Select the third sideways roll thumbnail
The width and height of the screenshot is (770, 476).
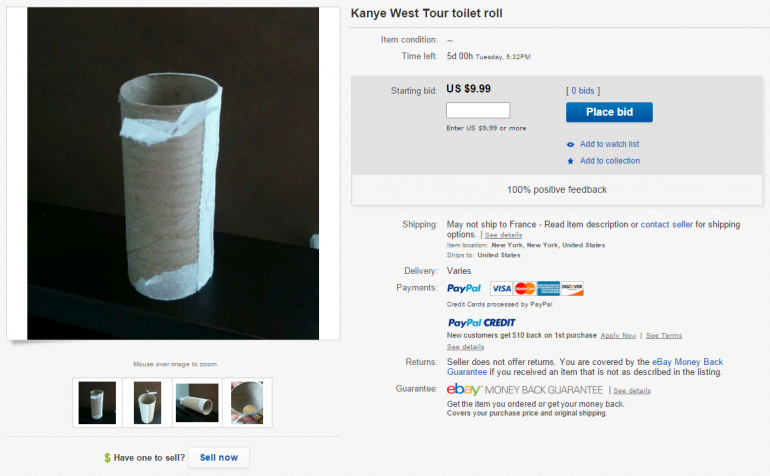(x=196, y=403)
